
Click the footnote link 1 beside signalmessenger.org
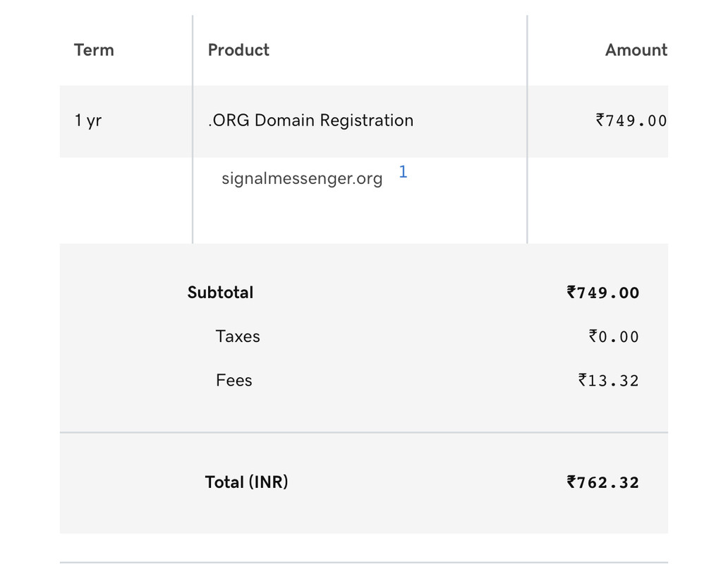[403, 172]
